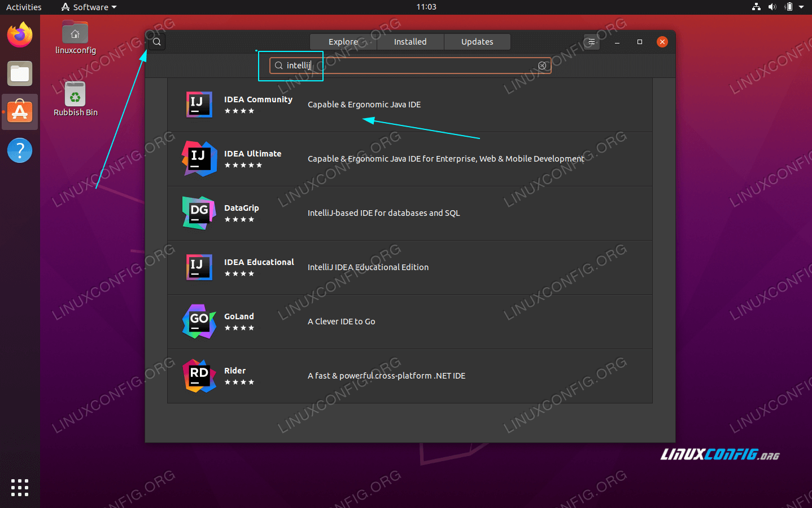
Task: Open the linuxconfig home folder on desktop
Action: 75,38
